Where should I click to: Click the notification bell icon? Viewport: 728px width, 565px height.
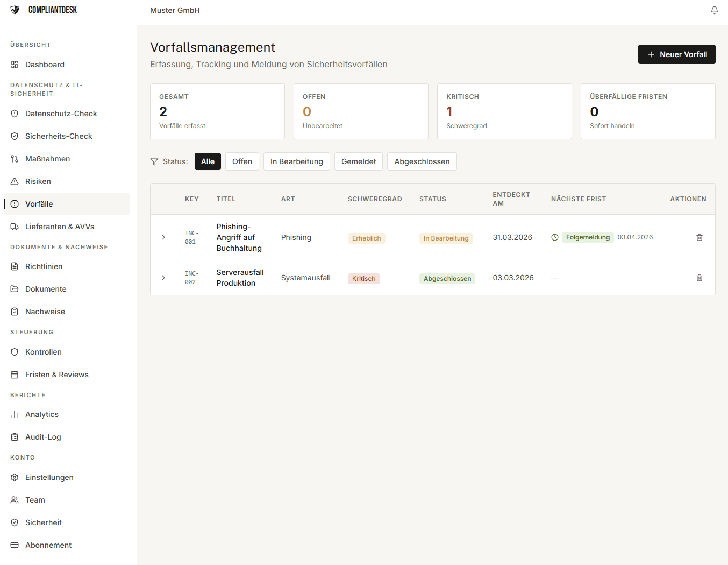coord(714,10)
